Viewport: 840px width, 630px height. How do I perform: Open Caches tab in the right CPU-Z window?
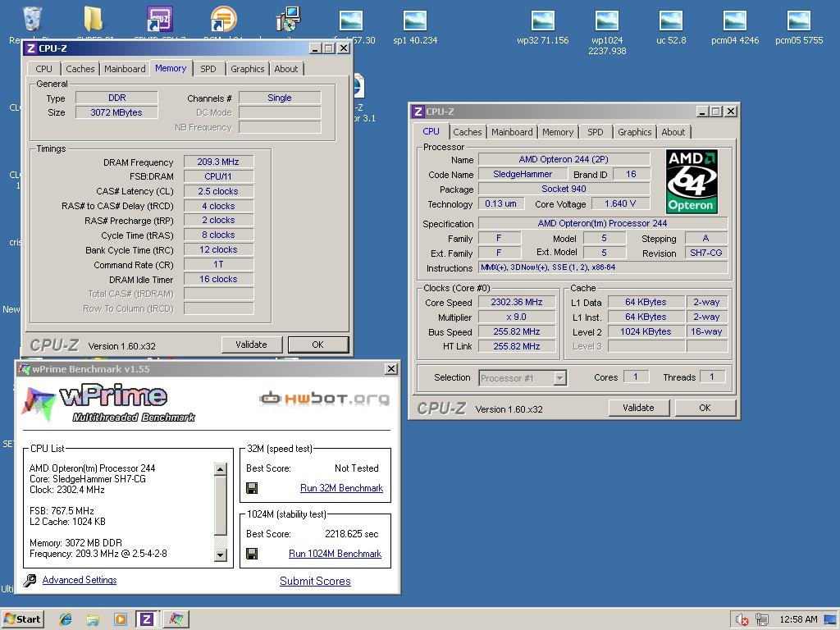click(467, 132)
